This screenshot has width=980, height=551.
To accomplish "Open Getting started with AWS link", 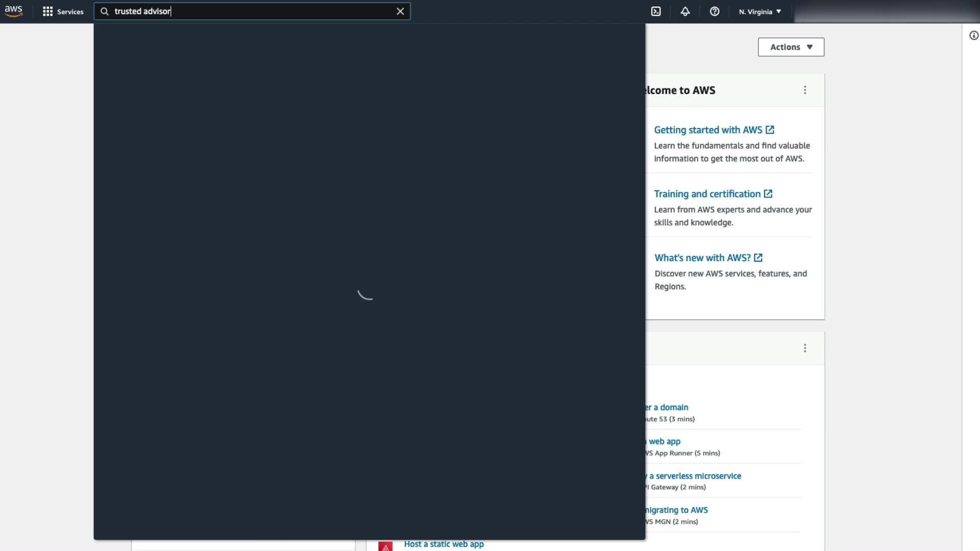I will pos(708,130).
